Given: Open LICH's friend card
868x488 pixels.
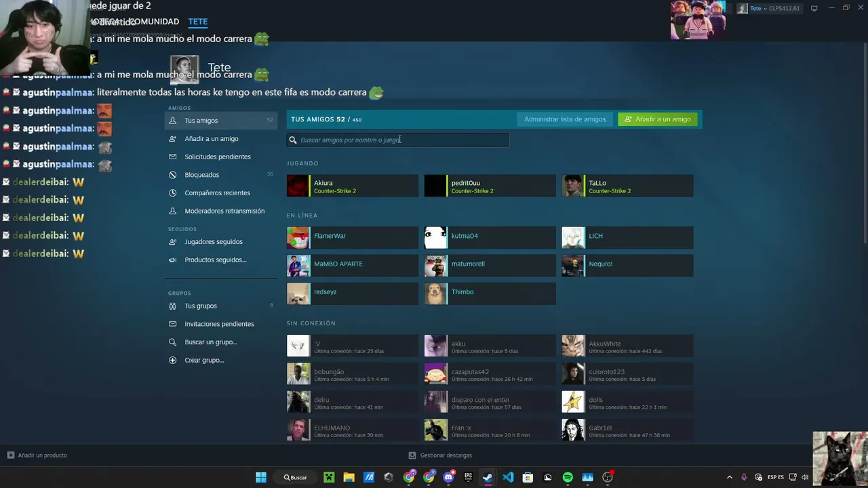Looking at the screenshot, I should click(628, 238).
